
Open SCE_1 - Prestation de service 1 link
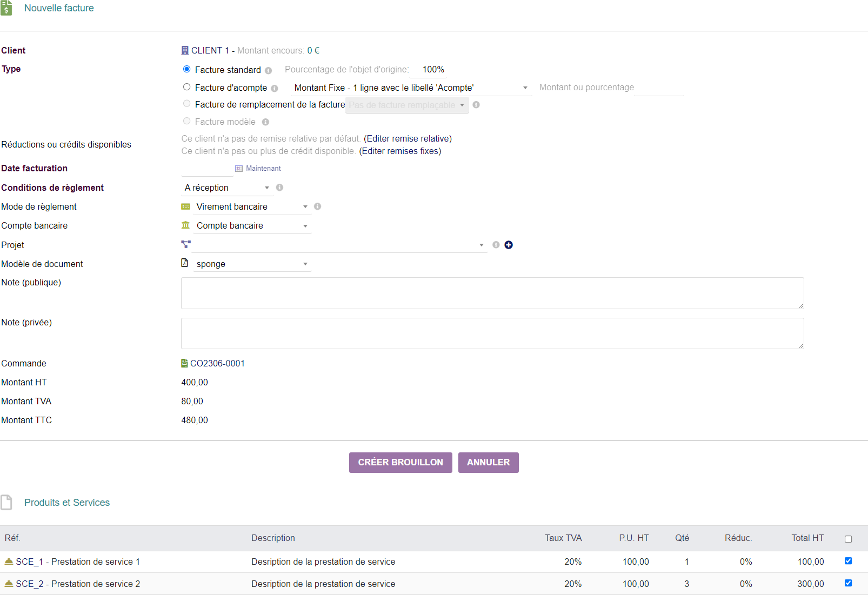click(x=78, y=562)
